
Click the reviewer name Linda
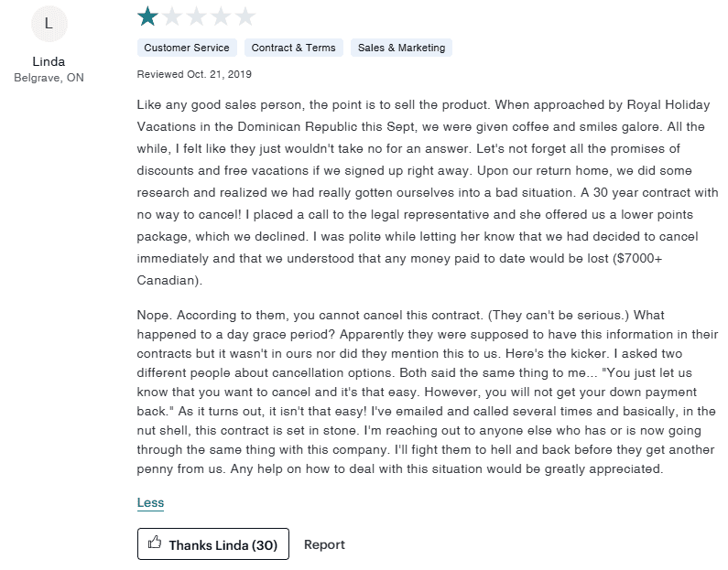(49, 61)
